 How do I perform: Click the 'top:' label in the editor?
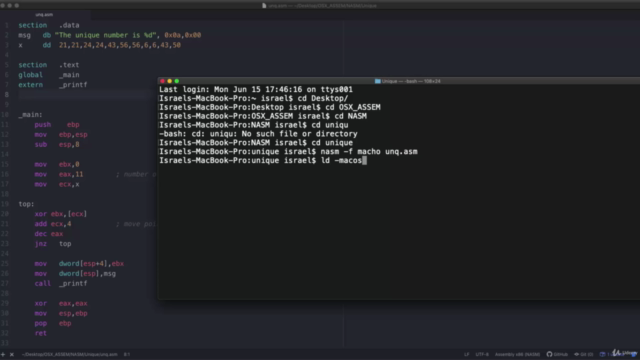click(26, 204)
